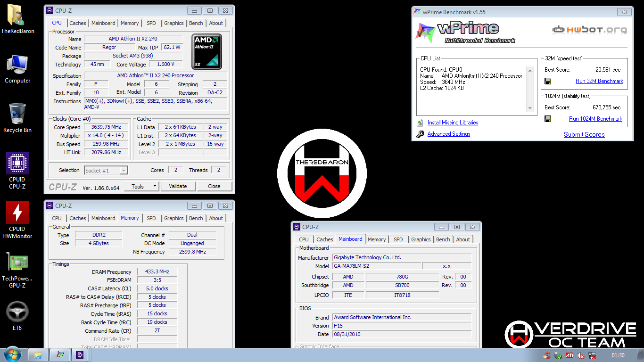Click HT Link value 2079.86 MHz

click(107, 152)
